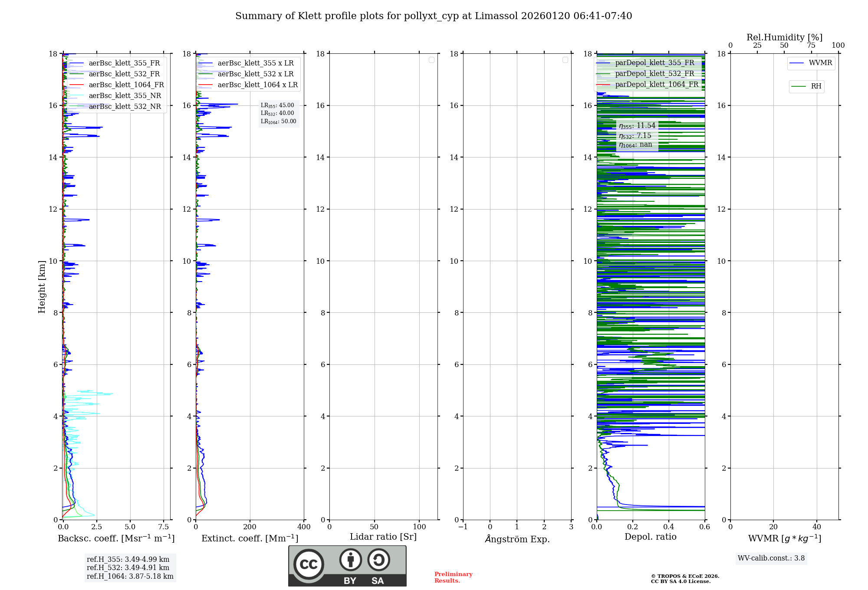Click the WV-calib.const. 3.8 label
Screen dimensions: 868x590
pos(771,558)
